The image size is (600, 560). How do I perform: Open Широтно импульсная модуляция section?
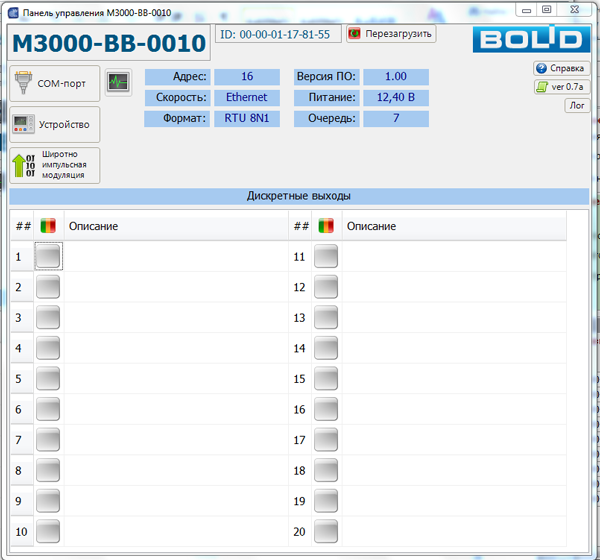55,165
